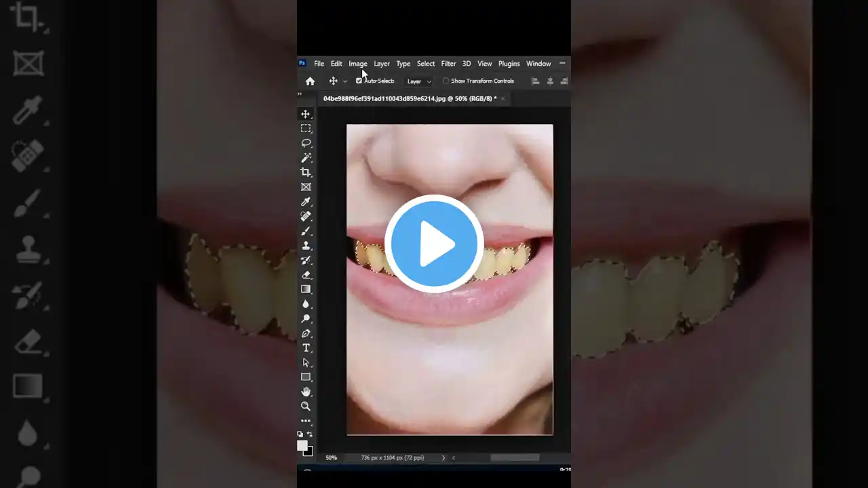Open the zoom level field showing 50%
Image resolution: width=868 pixels, height=488 pixels.
coord(331,457)
